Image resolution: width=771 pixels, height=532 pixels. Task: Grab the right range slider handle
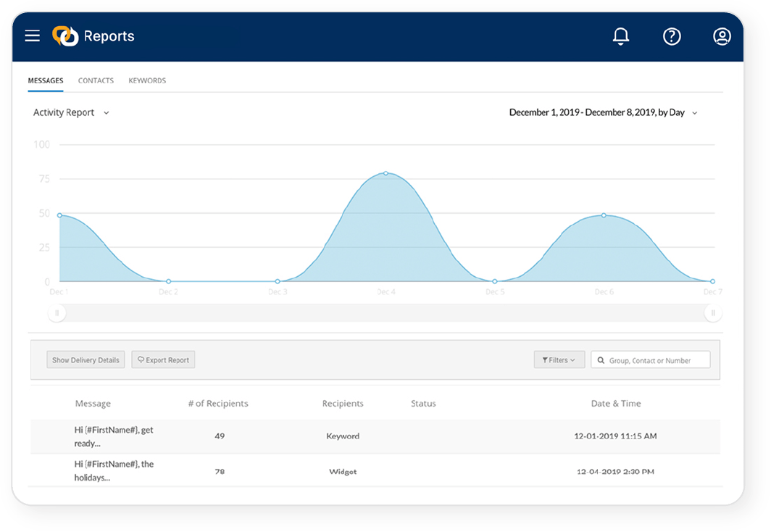point(713,312)
